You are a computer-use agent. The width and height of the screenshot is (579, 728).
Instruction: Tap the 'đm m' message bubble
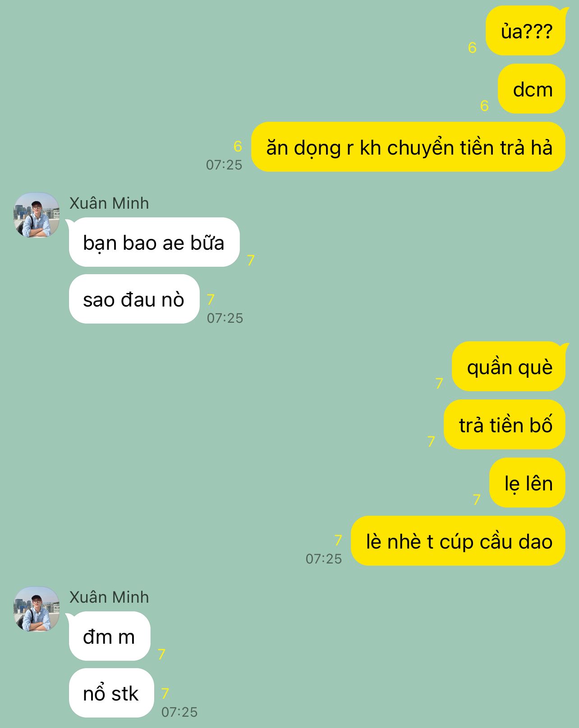pyautogui.click(x=110, y=636)
